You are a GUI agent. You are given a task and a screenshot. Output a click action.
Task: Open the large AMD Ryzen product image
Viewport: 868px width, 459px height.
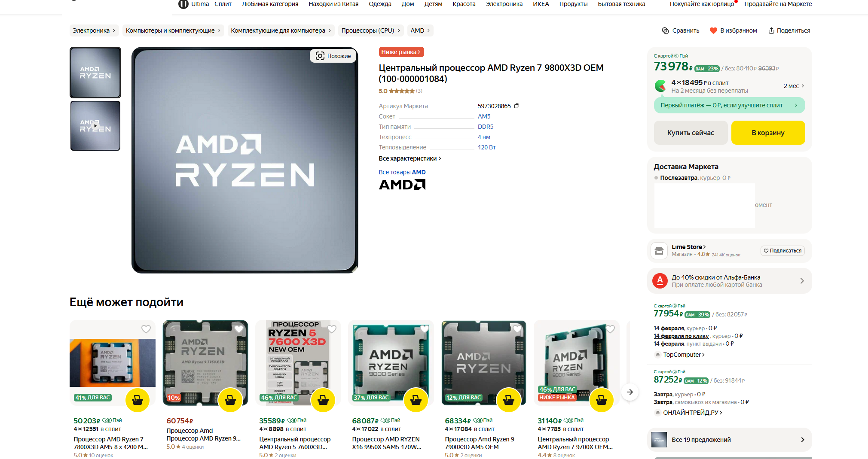coord(245,160)
